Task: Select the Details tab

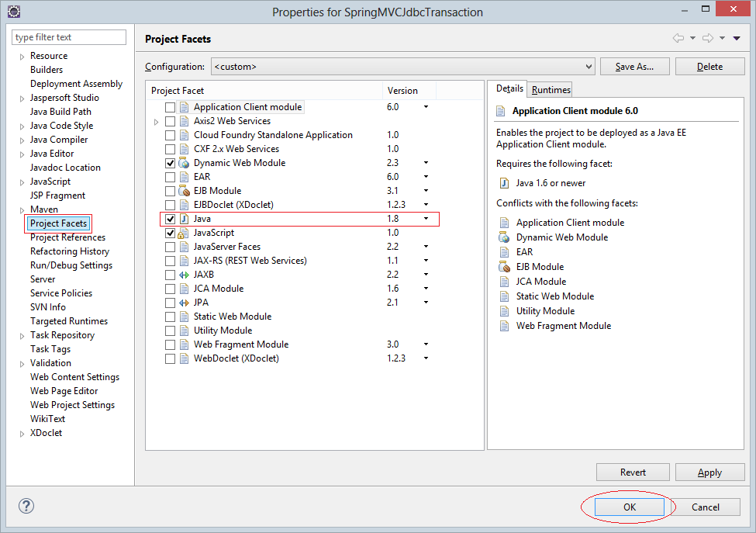Action: (509, 88)
